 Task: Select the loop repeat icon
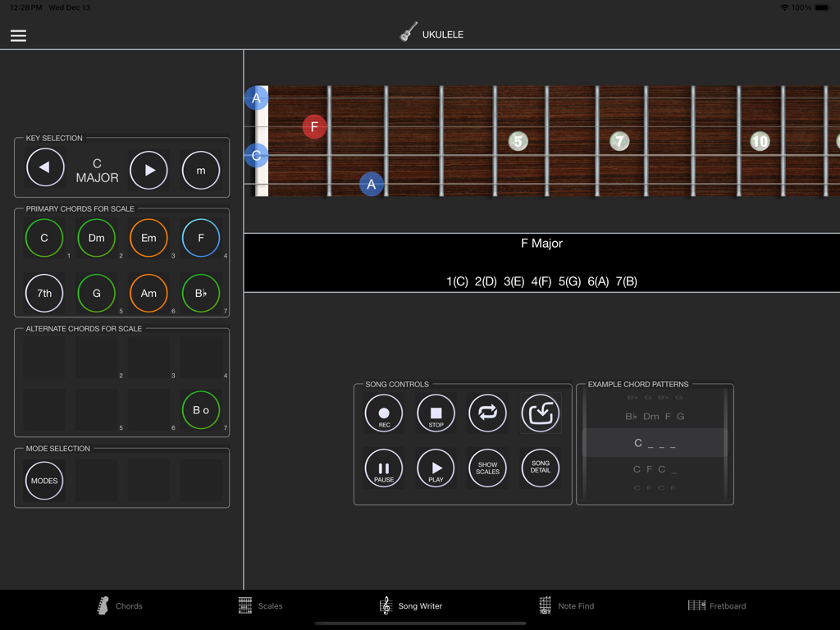pos(487,413)
